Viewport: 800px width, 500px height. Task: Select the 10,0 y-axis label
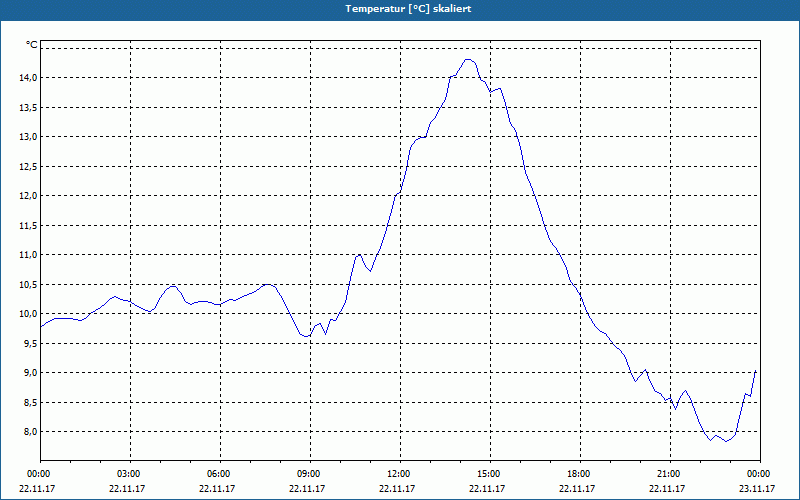pos(28,313)
